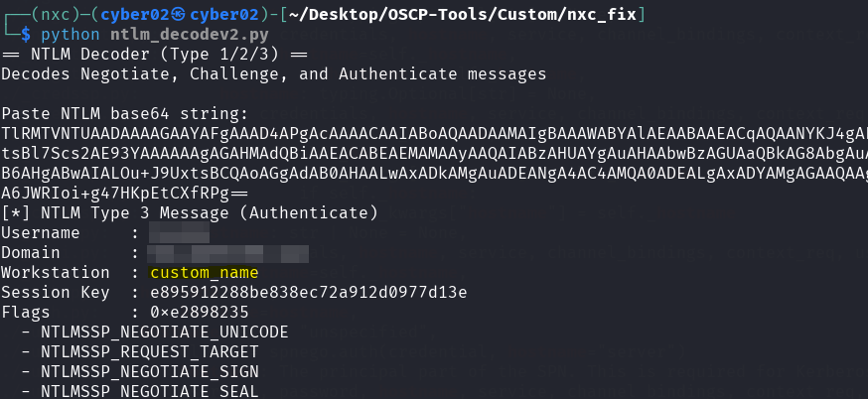Click the highlighted custom_name workstation value
This screenshot has width=868, height=399.
click(x=204, y=272)
